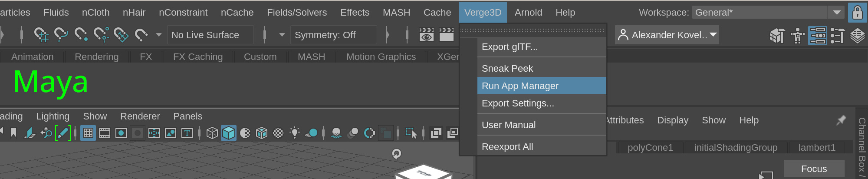Open the Arnold menu
Screen dimensions: 868x179
528,13
